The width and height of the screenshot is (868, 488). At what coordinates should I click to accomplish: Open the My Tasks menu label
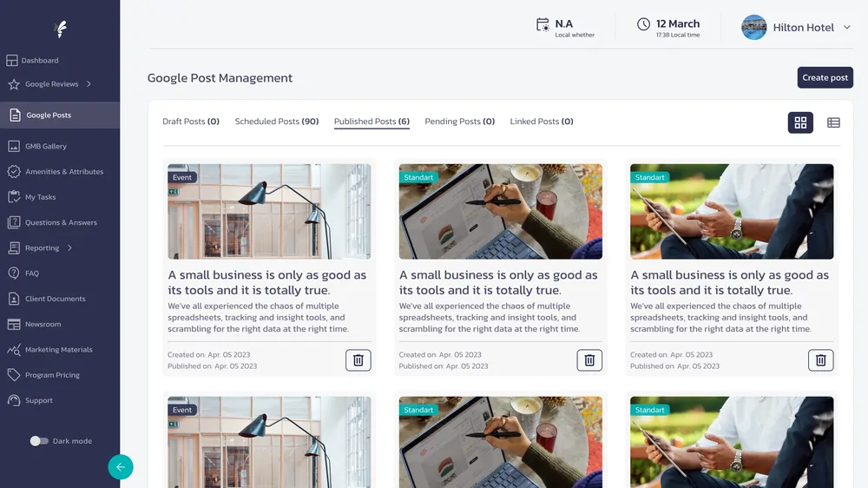[x=41, y=196]
